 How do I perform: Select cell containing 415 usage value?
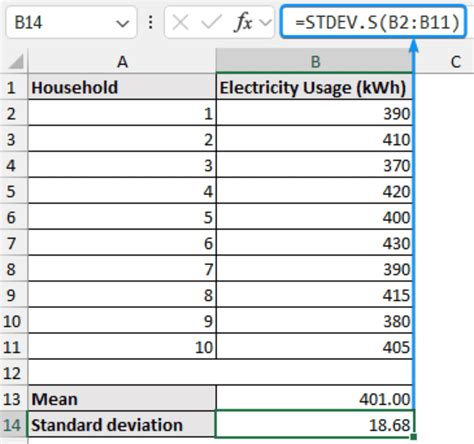click(315, 295)
